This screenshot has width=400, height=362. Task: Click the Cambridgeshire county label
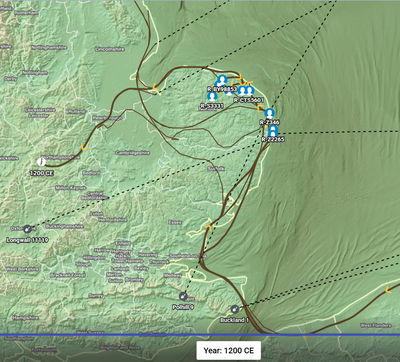click(x=133, y=153)
